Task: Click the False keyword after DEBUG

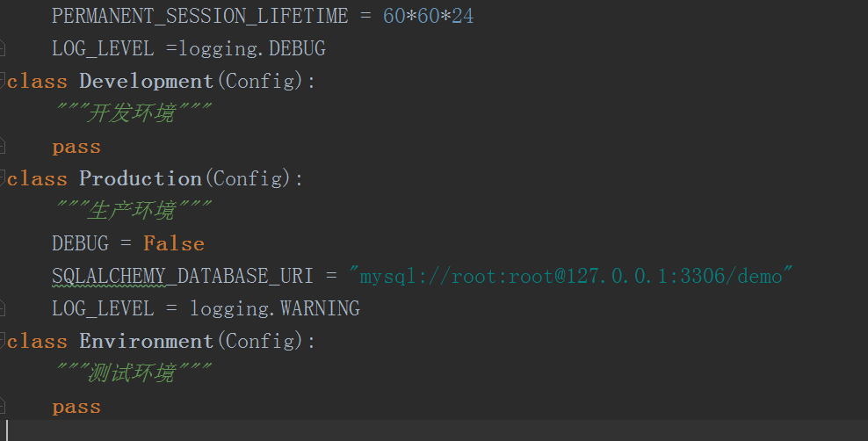Action: click(x=174, y=243)
